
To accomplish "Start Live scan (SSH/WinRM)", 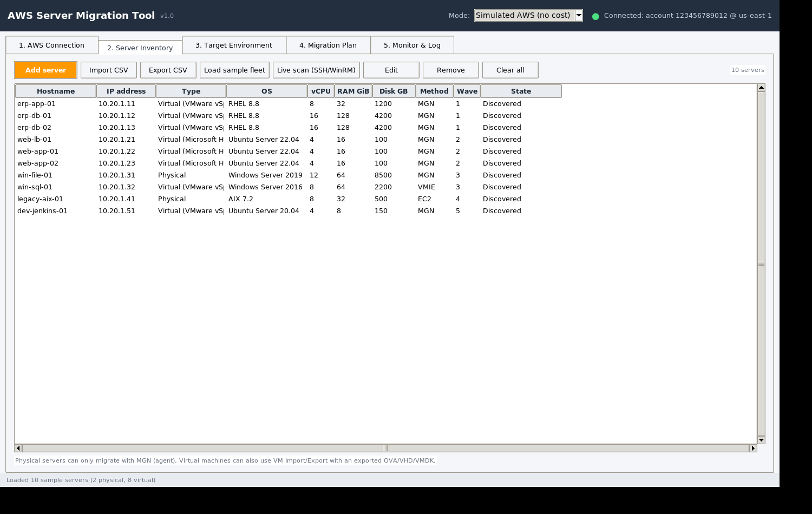I will (x=316, y=70).
